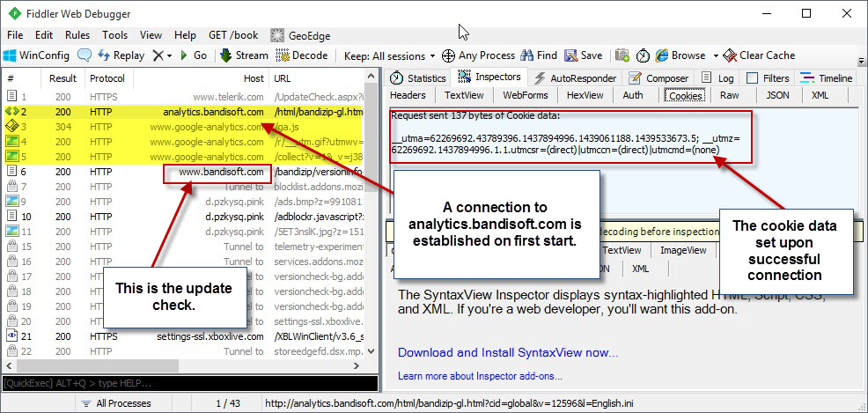This screenshot has height=413, width=868.
Task: Click the image icon of session 9
Action: click(12, 201)
